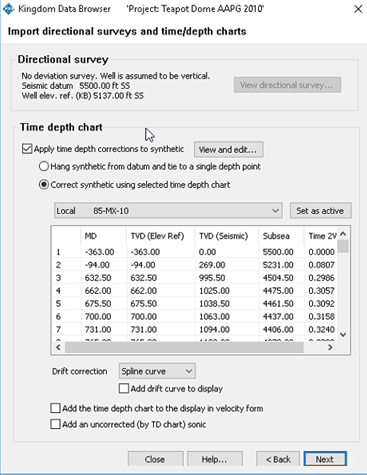The height and width of the screenshot is (475, 367).
Task: Click the horizontal scroll right arrow
Action: pos(330,347)
